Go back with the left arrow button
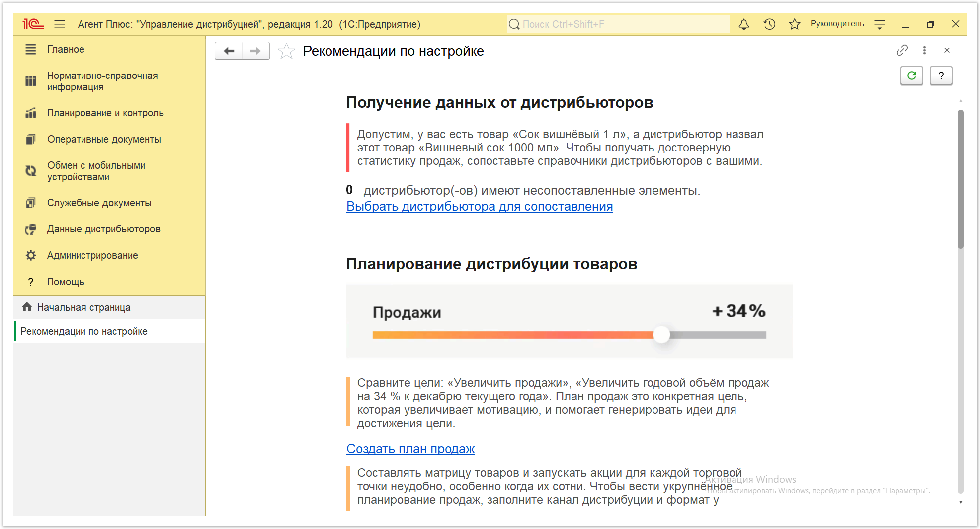The height and width of the screenshot is (529, 980). click(229, 51)
